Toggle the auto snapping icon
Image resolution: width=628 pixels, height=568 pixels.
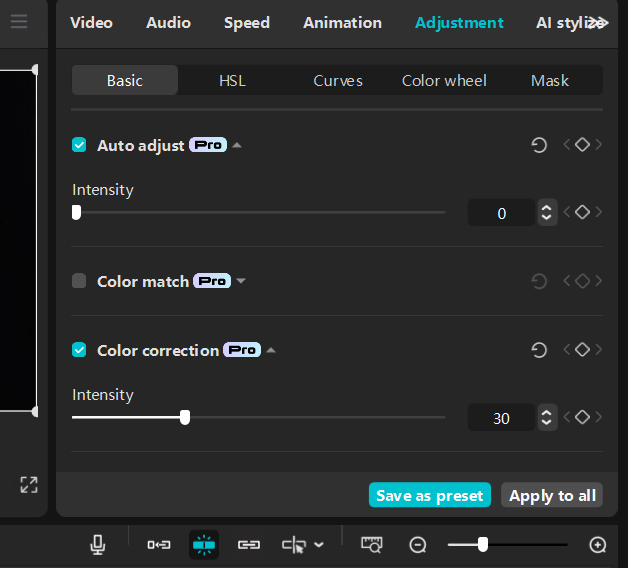tap(204, 544)
